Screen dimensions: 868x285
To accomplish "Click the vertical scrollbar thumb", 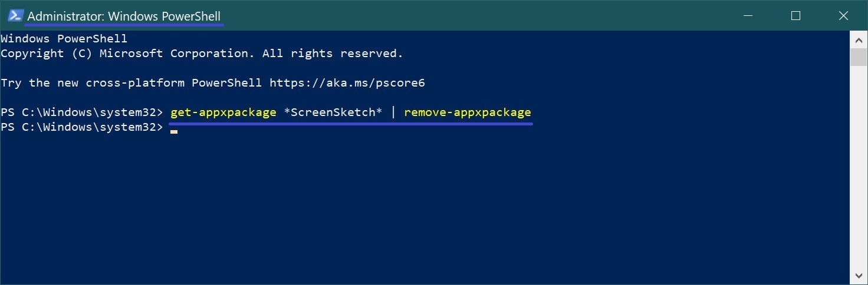I will [x=859, y=57].
